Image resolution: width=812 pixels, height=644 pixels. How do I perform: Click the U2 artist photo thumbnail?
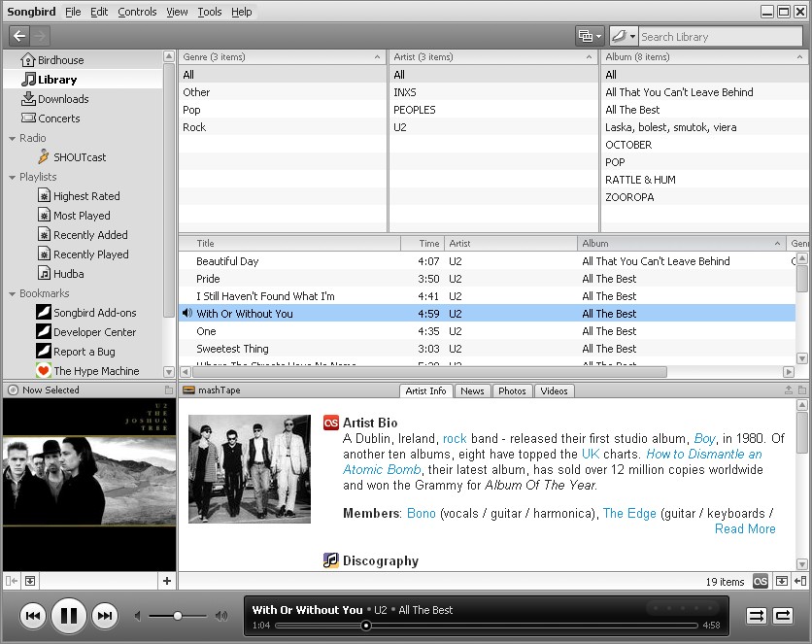[x=250, y=468]
